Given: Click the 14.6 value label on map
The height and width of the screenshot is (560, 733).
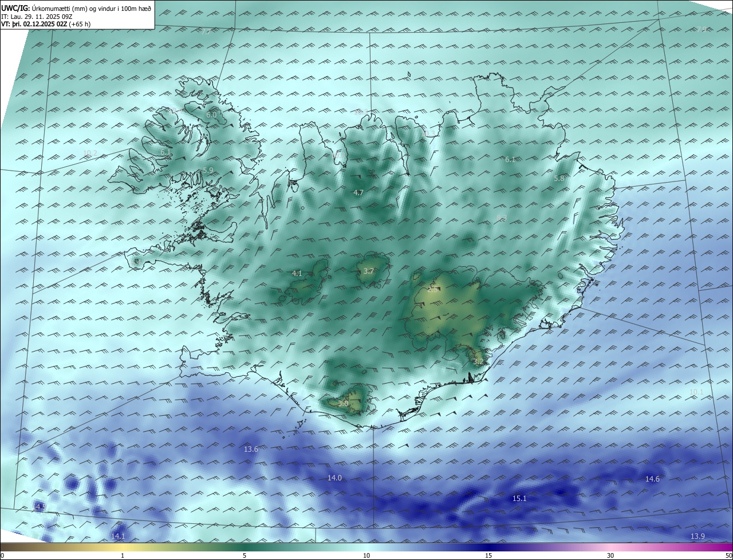Looking at the screenshot, I should click(652, 479).
